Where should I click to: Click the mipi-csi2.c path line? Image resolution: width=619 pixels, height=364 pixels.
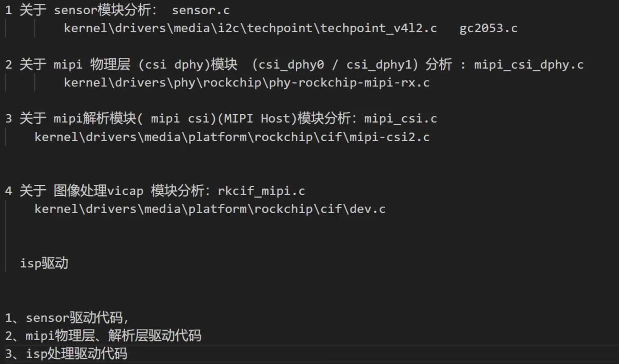coord(232,137)
